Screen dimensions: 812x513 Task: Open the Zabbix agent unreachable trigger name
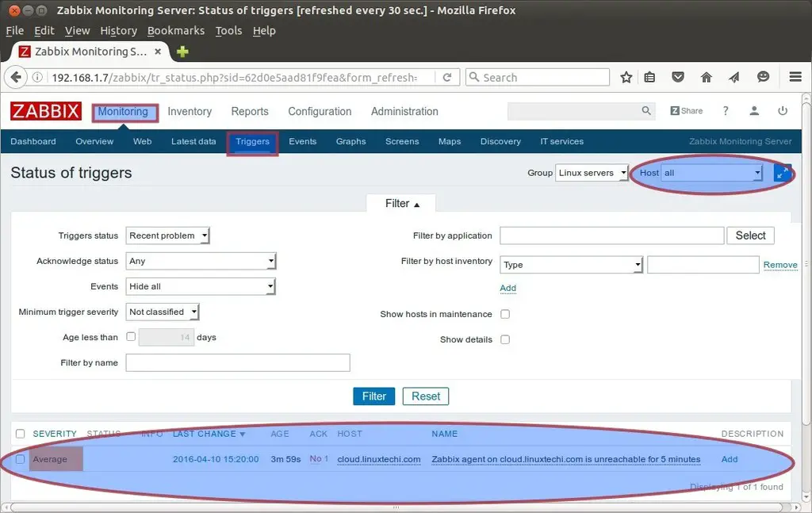[x=565, y=459]
